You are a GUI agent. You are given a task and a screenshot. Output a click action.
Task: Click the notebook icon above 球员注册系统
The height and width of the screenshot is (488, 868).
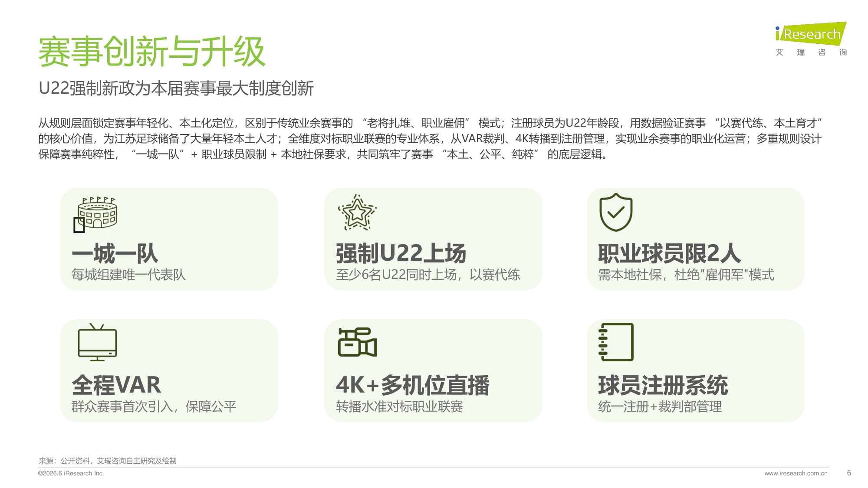tap(616, 342)
